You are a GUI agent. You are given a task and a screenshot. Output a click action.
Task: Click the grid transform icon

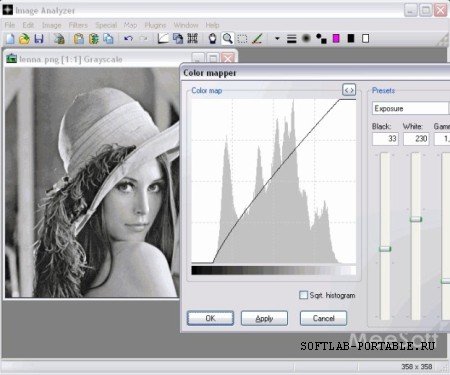[193, 39]
